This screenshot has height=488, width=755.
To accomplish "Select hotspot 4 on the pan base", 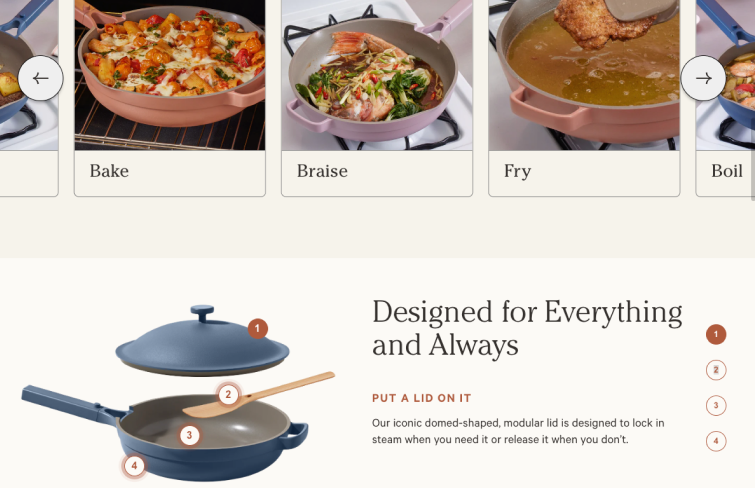I will click(134, 466).
